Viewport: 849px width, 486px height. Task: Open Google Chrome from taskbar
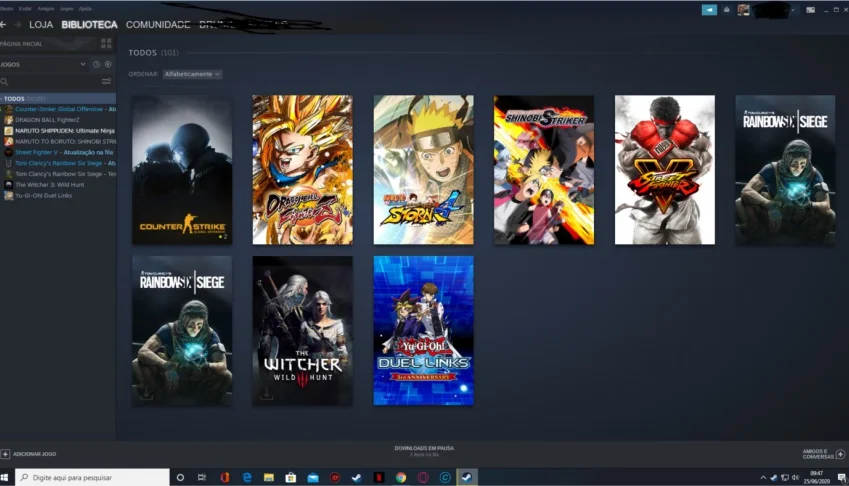coord(401,477)
